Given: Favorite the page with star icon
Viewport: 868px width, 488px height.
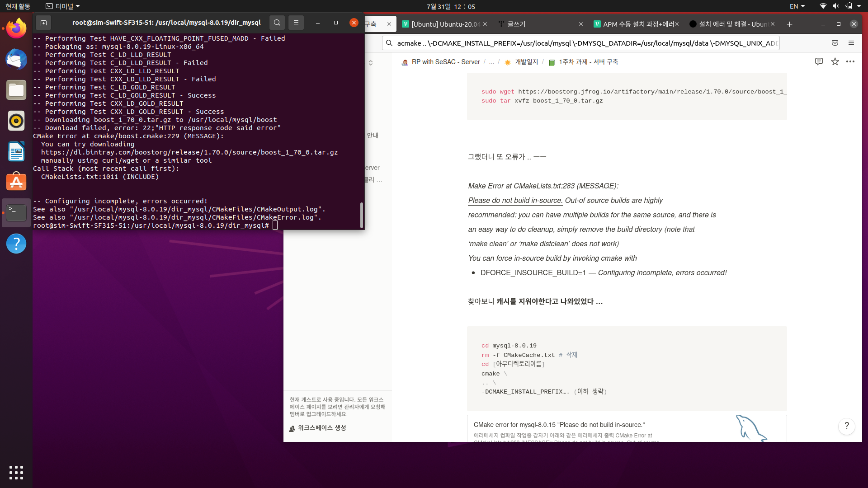Looking at the screenshot, I should [x=835, y=61].
